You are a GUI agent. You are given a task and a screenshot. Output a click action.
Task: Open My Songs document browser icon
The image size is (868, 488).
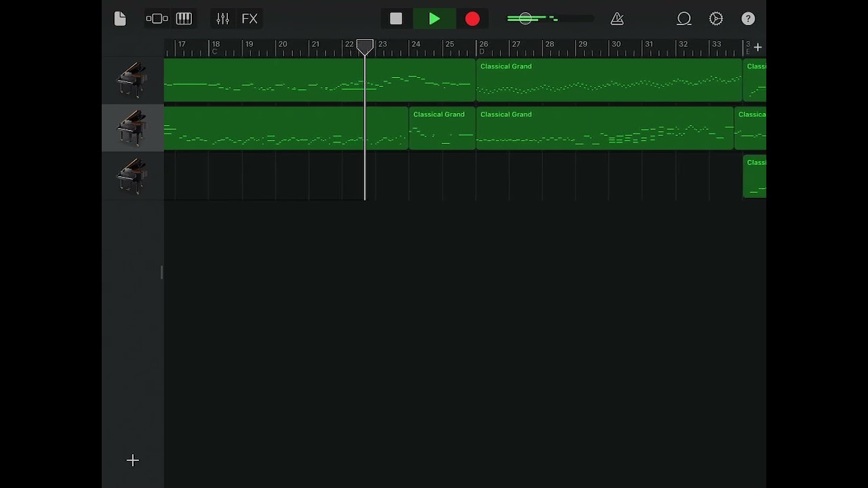pyautogui.click(x=120, y=19)
